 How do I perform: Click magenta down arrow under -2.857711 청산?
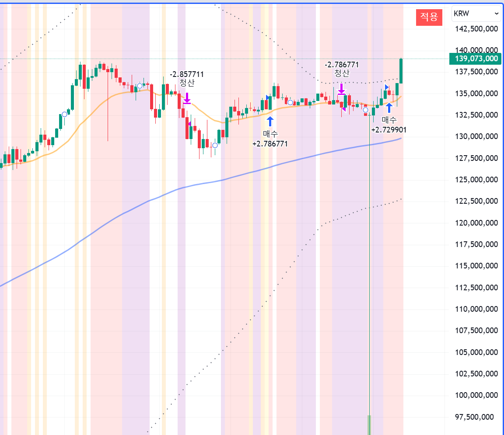coord(187,97)
